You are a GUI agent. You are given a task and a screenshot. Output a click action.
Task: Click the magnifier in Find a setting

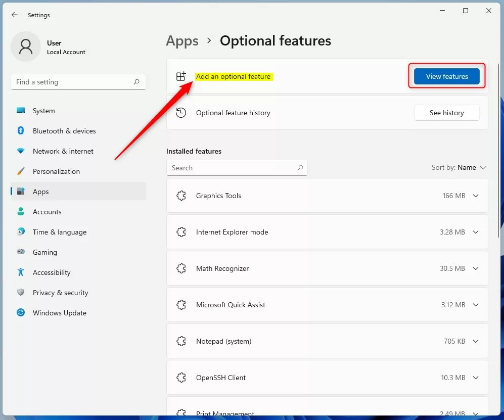click(136, 82)
